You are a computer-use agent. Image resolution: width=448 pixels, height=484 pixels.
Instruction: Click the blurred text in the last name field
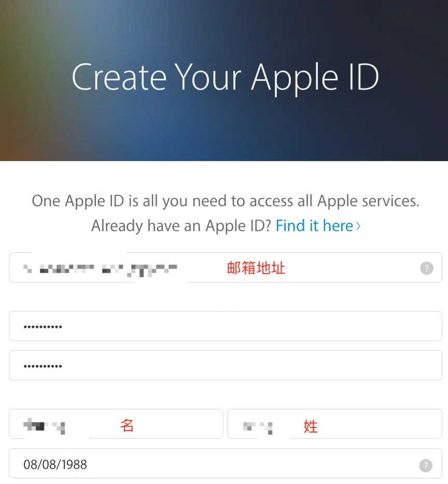(258, 428)
